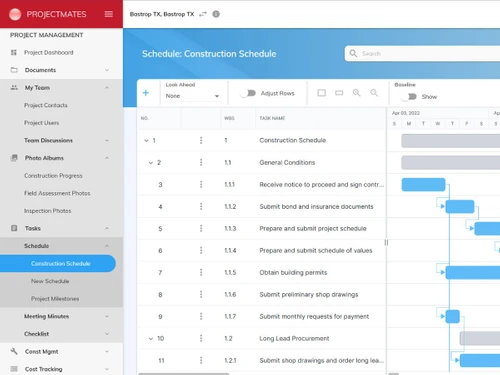Click the blue plus add task icon

tap(146, 93)
